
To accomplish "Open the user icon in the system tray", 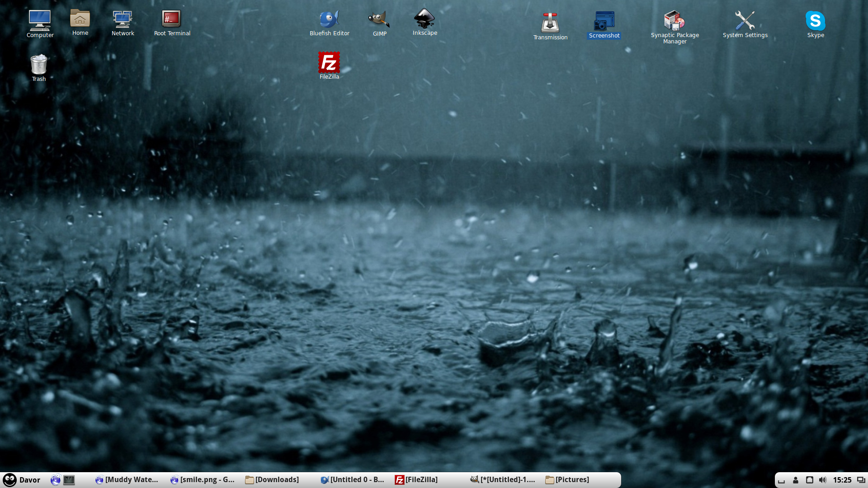I will 796,480.
